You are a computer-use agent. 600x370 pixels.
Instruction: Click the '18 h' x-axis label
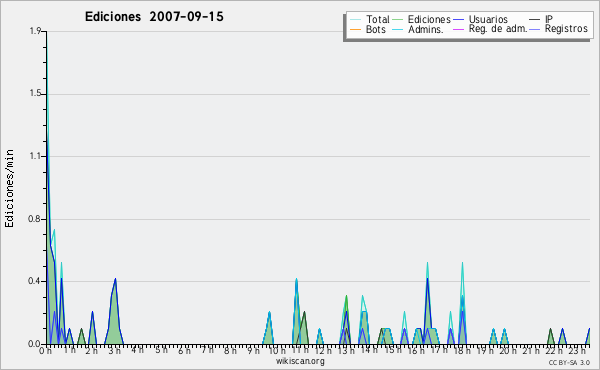pos(462,350)
